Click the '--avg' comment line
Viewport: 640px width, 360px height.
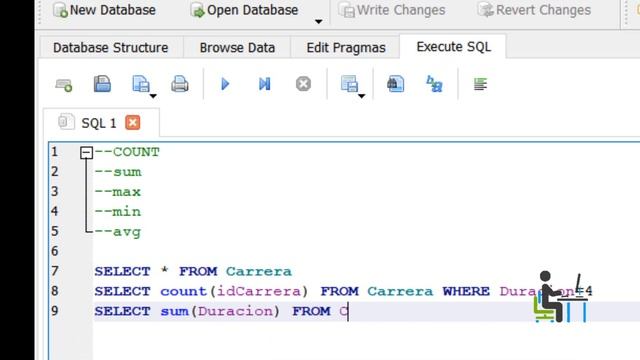coord(118,232)
